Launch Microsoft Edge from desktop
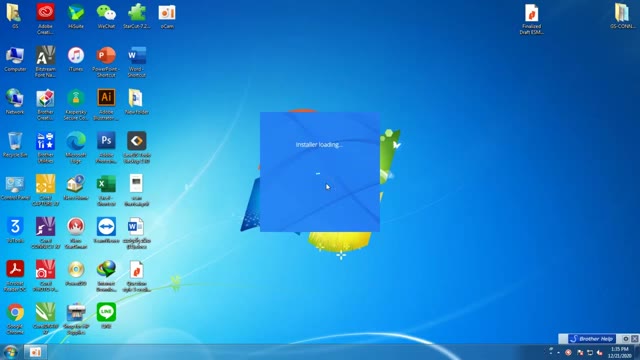 point(76,147)
